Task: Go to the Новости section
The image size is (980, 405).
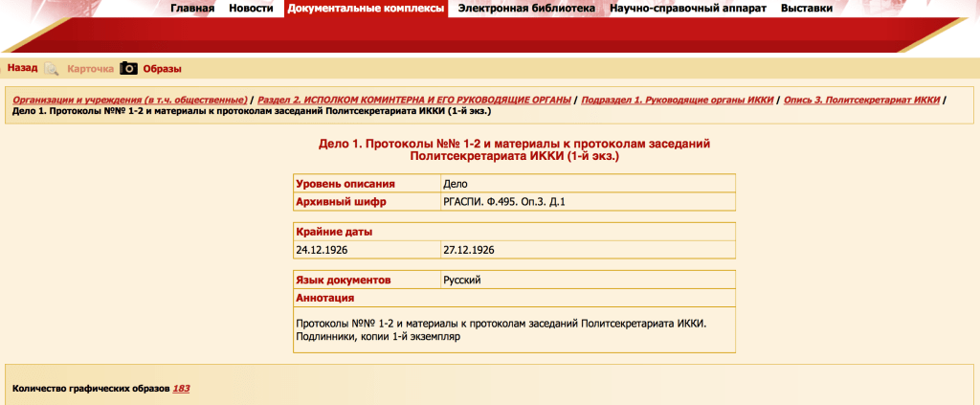Action: tap(251, 9)
